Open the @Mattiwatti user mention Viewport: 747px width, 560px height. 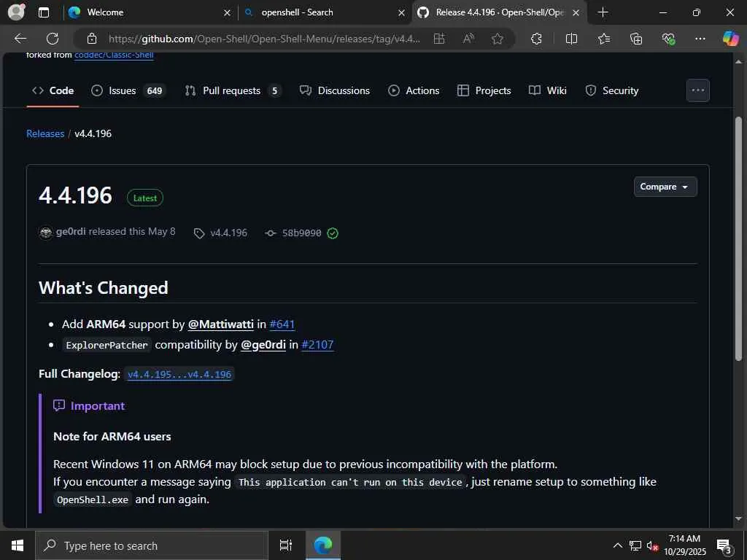[x=220, y=324]
